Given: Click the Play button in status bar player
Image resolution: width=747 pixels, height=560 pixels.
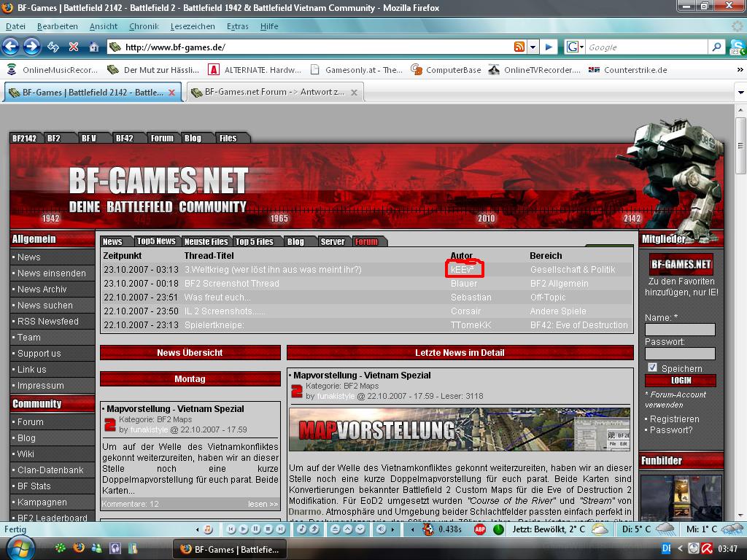Looking at the screenshot, I should [244, 529].
